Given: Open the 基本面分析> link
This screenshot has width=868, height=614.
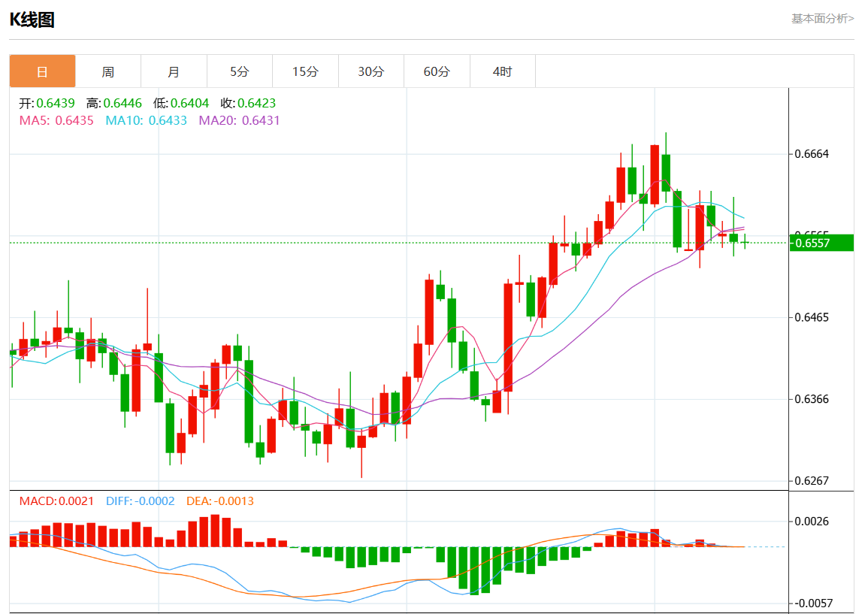Looking at the screenshot, I should point(823,19).
